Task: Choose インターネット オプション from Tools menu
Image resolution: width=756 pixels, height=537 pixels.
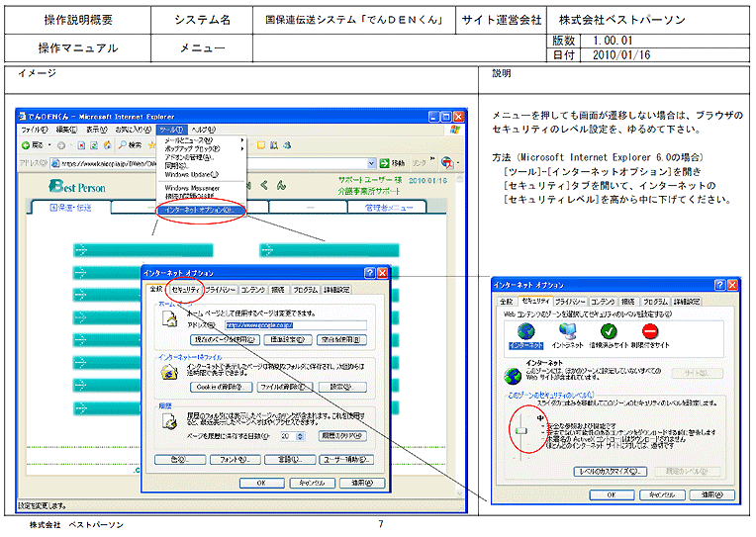Action: 201,211
